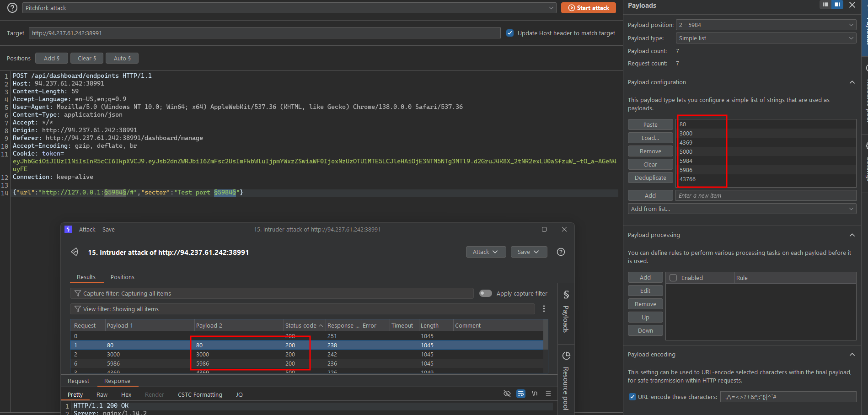Click Remove in payload configuration
This screenshot has height=415, width=868.
coord(650,151)
